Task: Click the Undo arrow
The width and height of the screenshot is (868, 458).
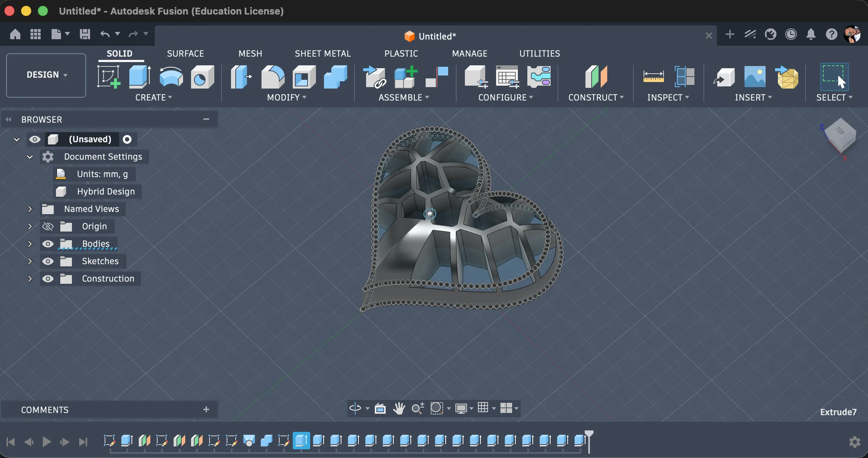Action: 105,34
